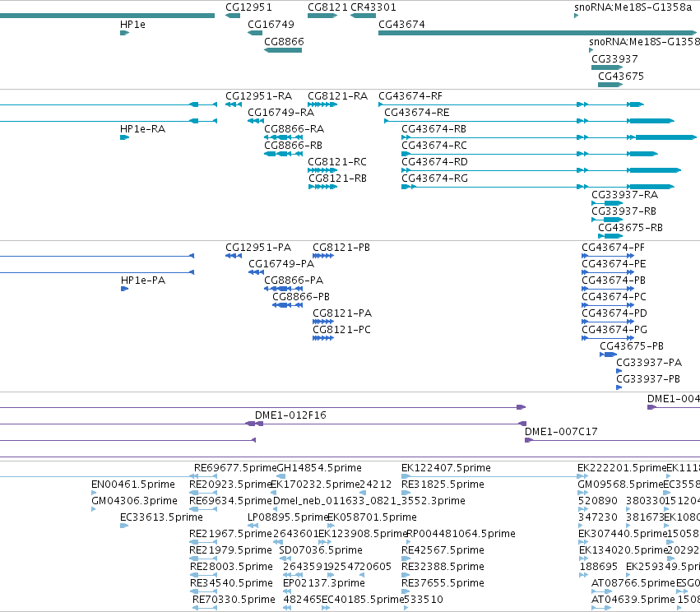Select the CG8121-PA protein label
The height and width of the screenshot is (612, 700).
342,313
